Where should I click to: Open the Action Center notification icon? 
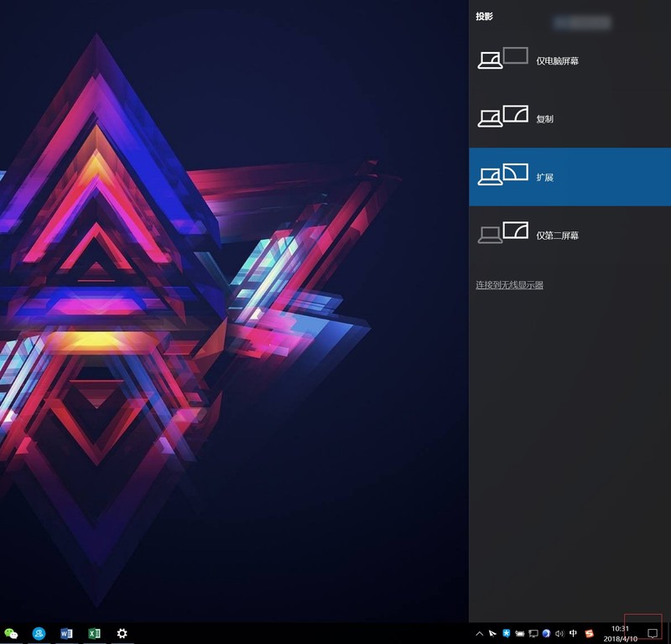click(653, 633)
